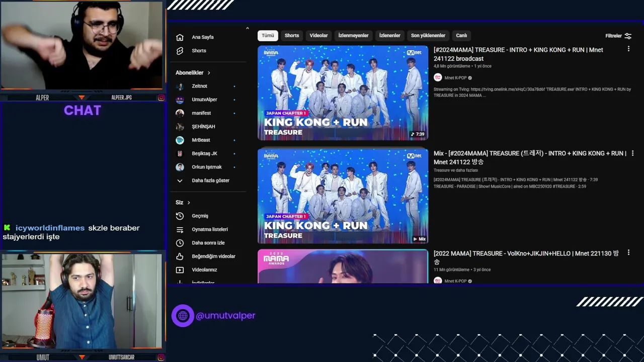The image size is (644, 362).
Task: Open Zeitnot channel avatar
Action: pyautogui.click(x=180, y=86)
